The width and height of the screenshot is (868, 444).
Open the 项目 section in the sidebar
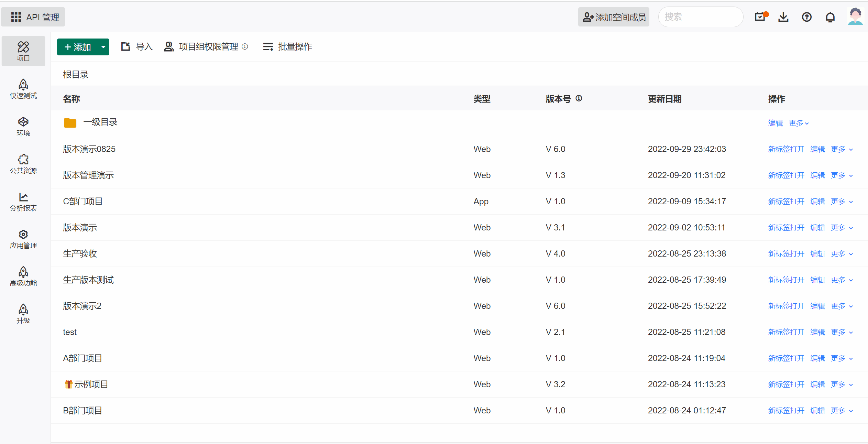point(23,51)
